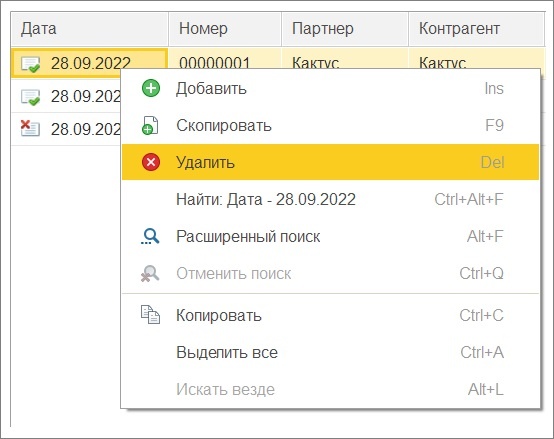
Task: Click the Скопировать document copy icon
Action: [x=150, y=125]
